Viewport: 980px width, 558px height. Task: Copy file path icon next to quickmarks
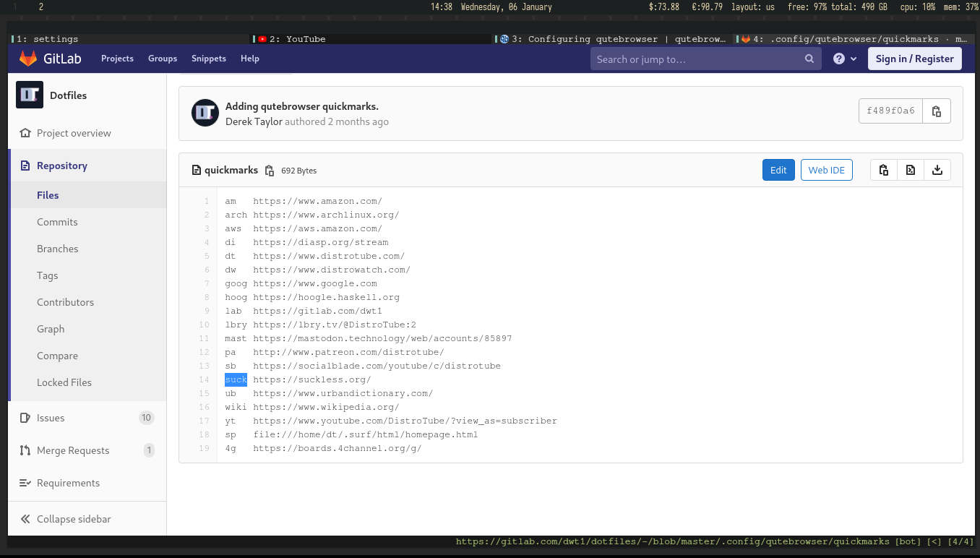click(270, 171)
